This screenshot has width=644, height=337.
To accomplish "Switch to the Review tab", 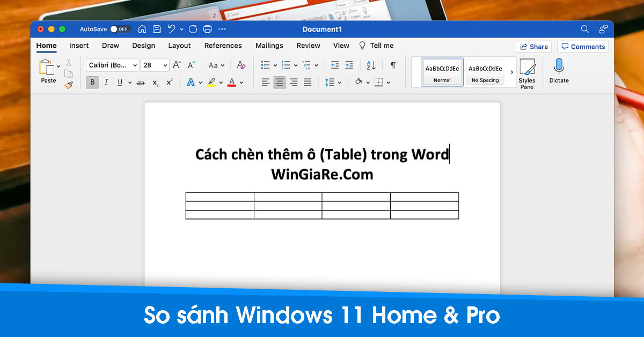I will (308, 46).
